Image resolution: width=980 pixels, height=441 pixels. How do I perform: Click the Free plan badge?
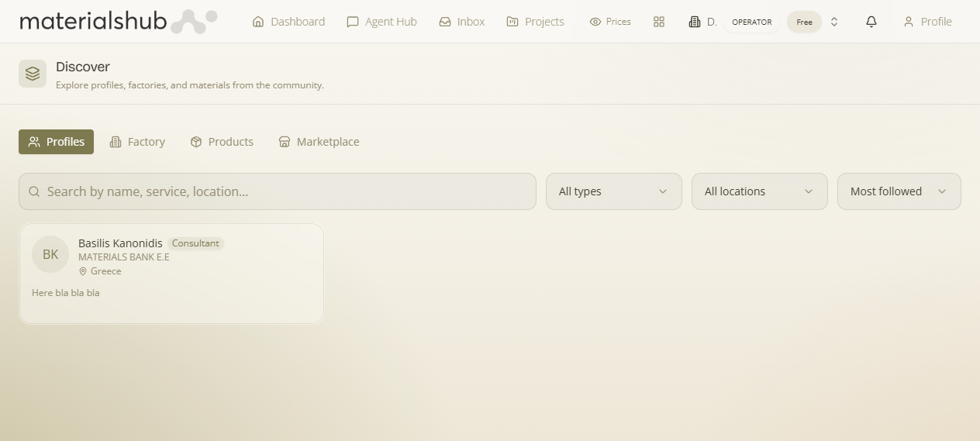804,22
